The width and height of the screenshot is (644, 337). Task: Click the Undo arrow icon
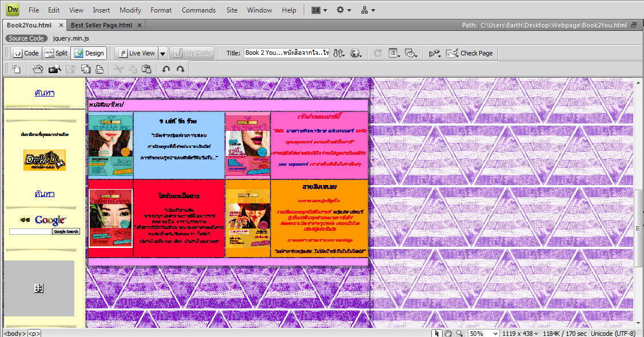coord(166,69)
